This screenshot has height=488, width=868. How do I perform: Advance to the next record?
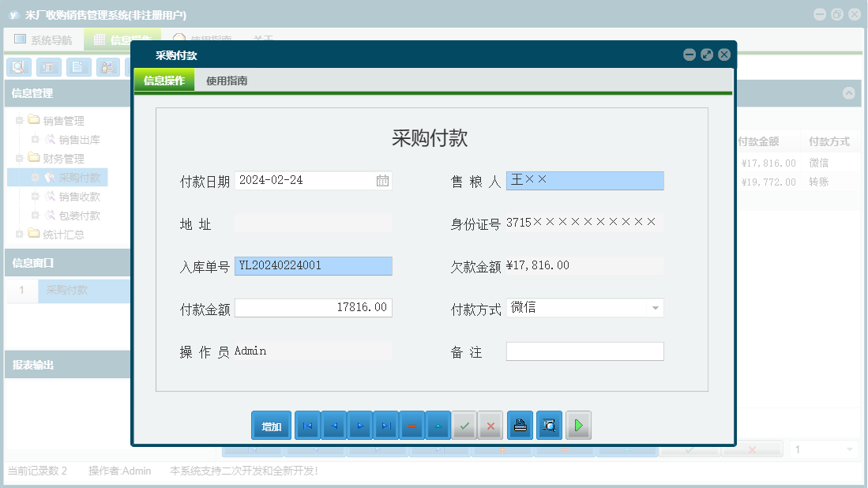click(x=360, y=425)
